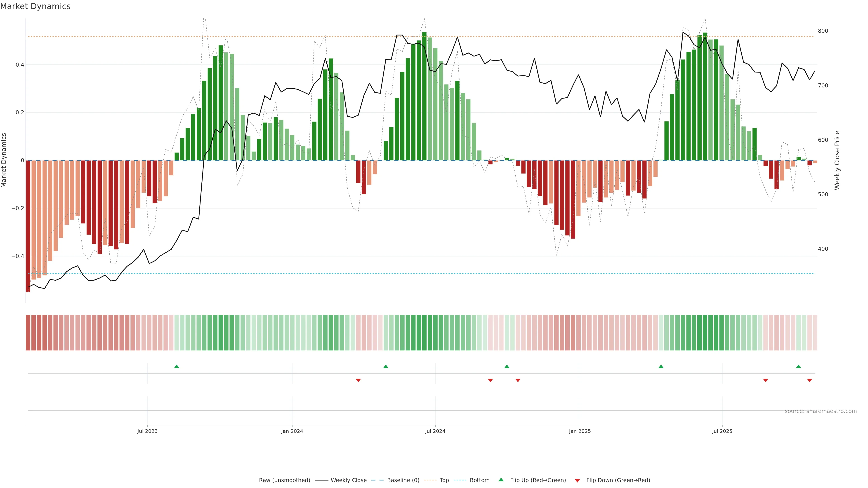The width and height of the screenshot is (868, 488).
Task: Click the rightmost green flip-up triangle marker
Action: [x=798, y=366]
